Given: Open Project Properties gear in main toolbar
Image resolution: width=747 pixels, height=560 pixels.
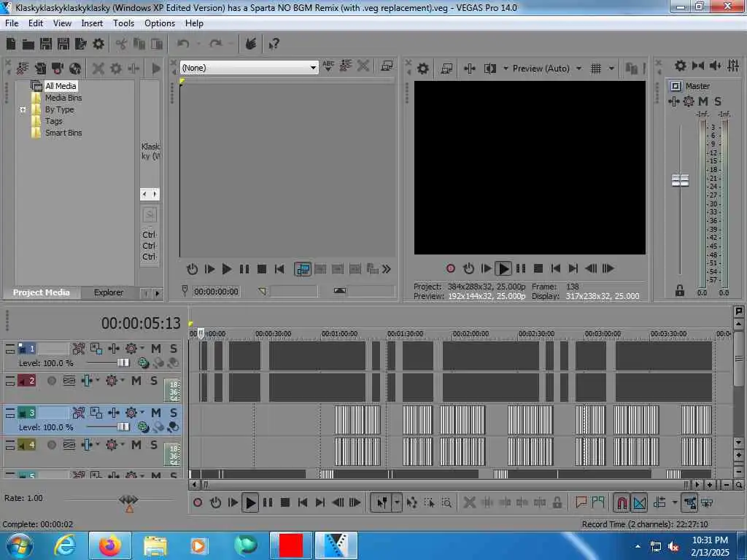Looking at the screenshot, I should [98, 44].
